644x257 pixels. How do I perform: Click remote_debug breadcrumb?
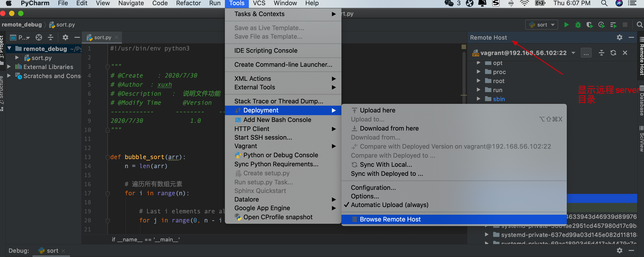[22, 25]
